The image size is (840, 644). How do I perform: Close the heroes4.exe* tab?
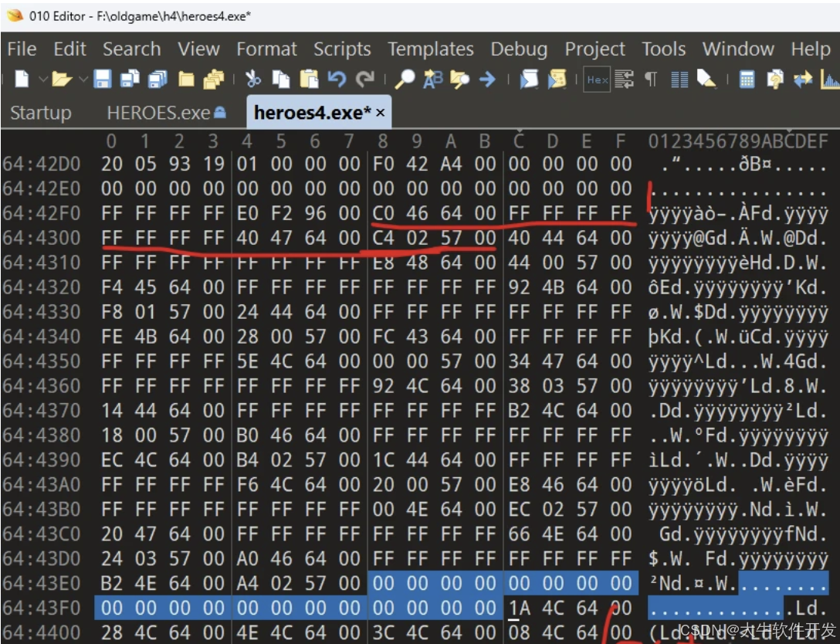[381, 113]
